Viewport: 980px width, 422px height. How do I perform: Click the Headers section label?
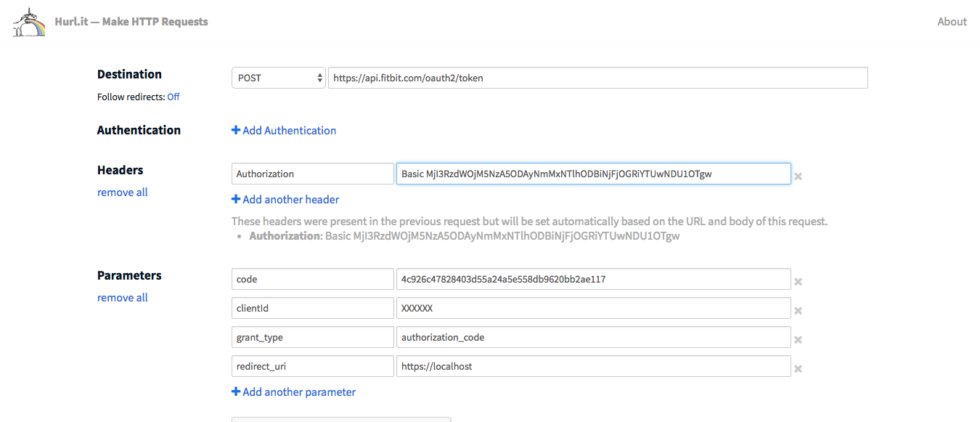click(x=121, y=170)
